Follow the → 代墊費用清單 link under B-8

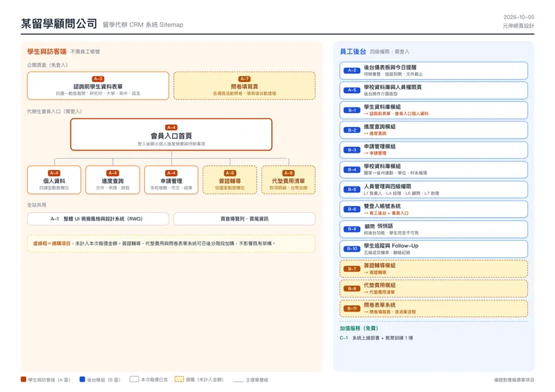click(379, 292)
